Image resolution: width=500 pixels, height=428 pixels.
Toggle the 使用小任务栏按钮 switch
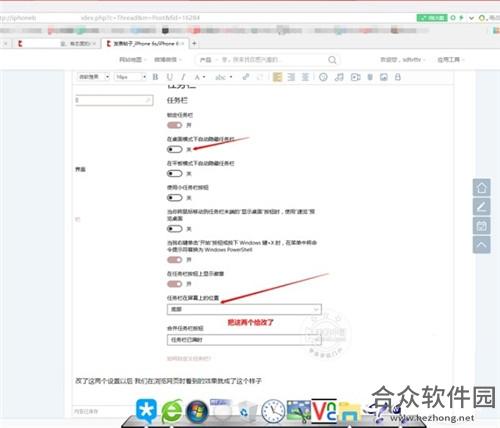point(174,198)
